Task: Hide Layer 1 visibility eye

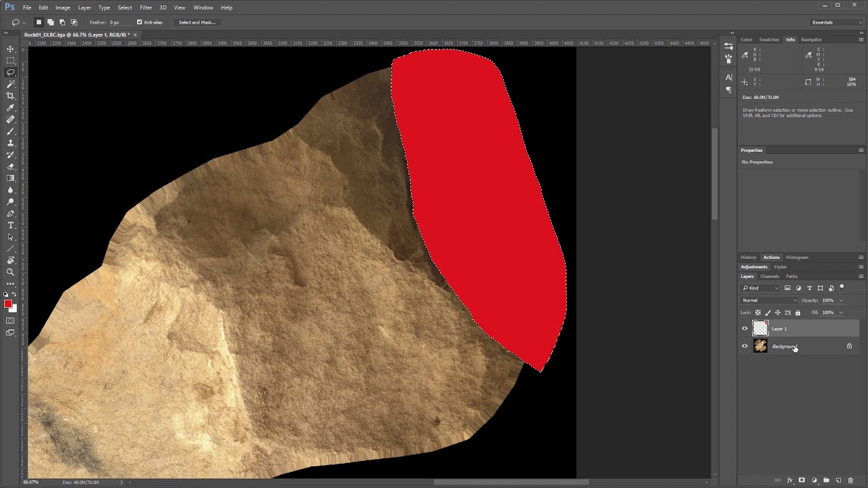Action: point(745,329)
